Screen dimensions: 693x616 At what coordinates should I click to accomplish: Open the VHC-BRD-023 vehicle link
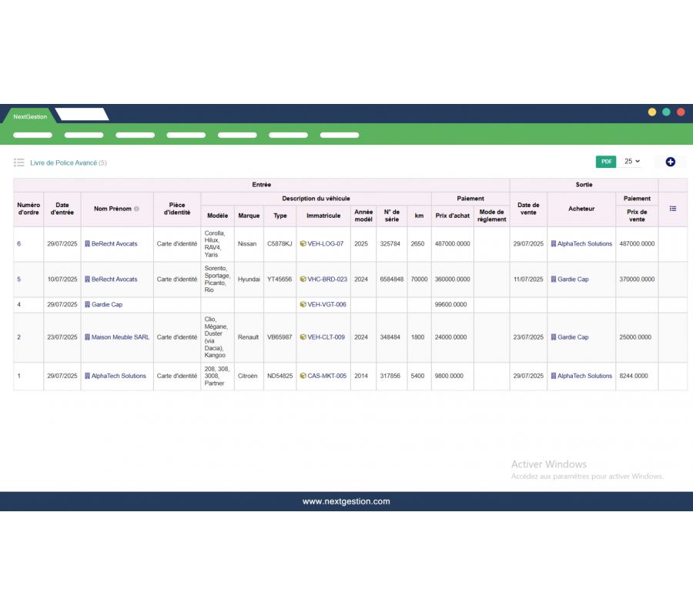[x=327, y=280]
